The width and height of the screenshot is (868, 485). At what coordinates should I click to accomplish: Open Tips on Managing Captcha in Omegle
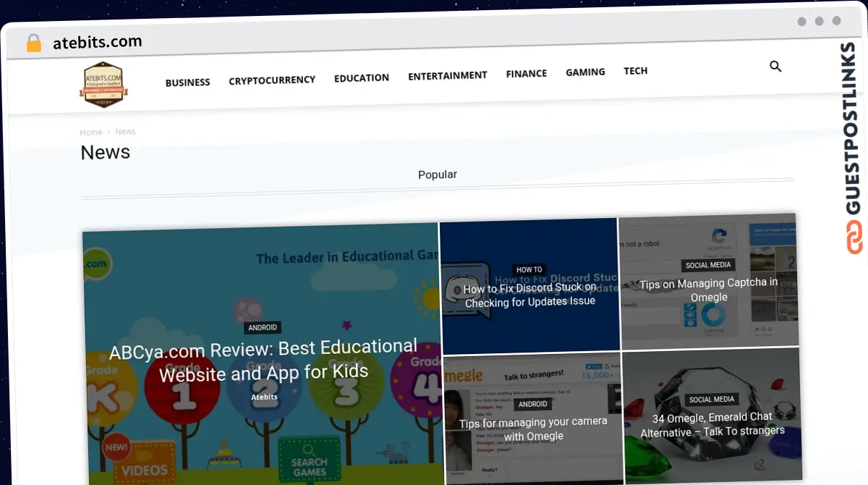point(709,290)
